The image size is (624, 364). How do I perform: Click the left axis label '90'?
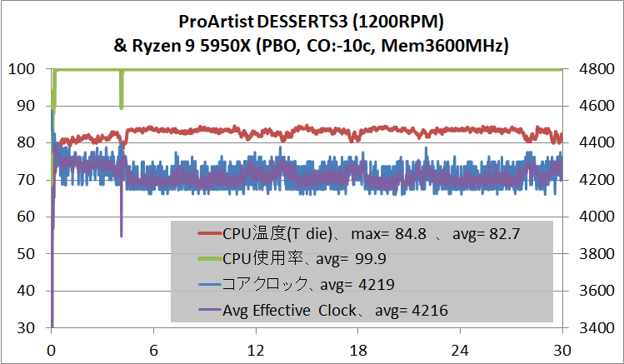26,106
